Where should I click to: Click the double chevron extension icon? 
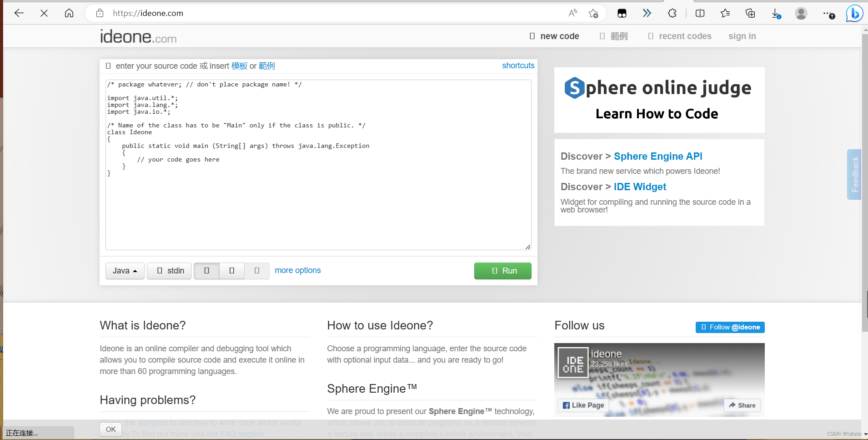tap(647, 13)
